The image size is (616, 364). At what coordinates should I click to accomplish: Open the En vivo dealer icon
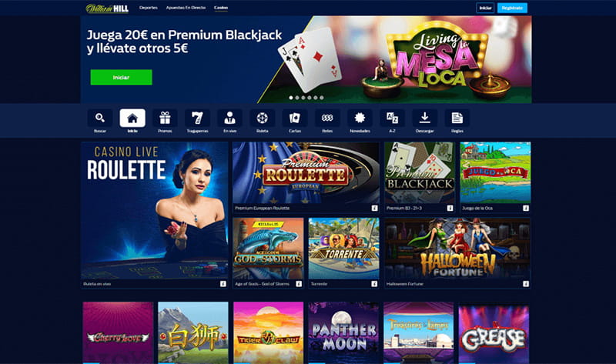pos(229,118)
